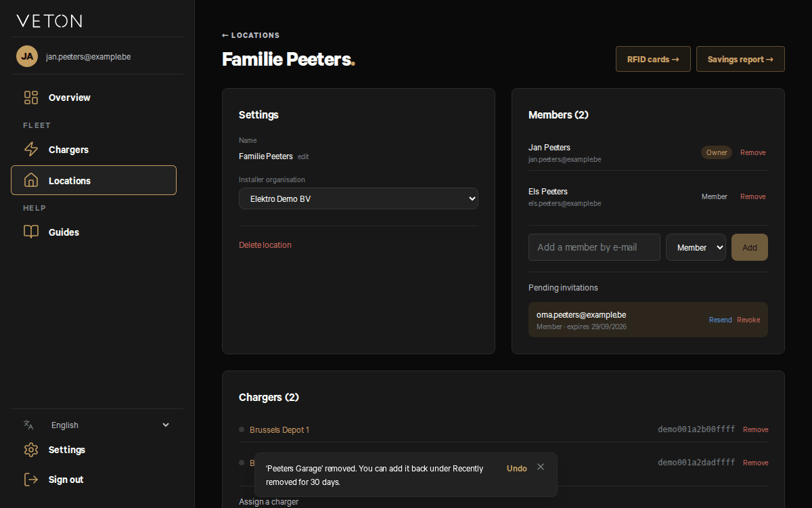Open sidebar Settings menu item
Image resolution: width=812 pixels, height=508 pixels.
(x=93, y=450)
